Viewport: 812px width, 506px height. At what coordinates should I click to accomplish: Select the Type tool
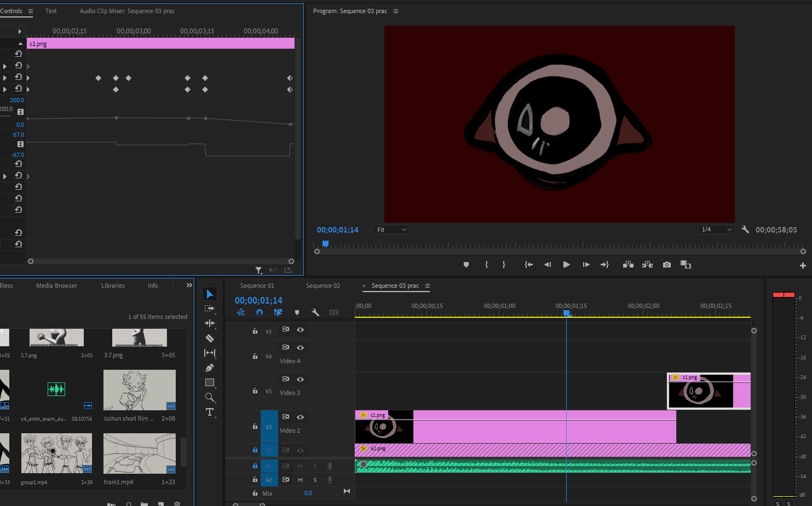tap(210, 412)
